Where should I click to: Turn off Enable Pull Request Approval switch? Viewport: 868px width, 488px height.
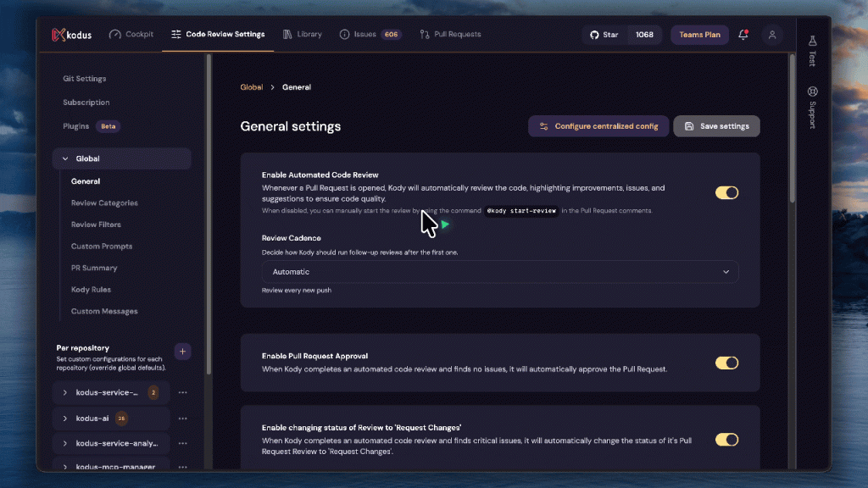tap(726, 363)
